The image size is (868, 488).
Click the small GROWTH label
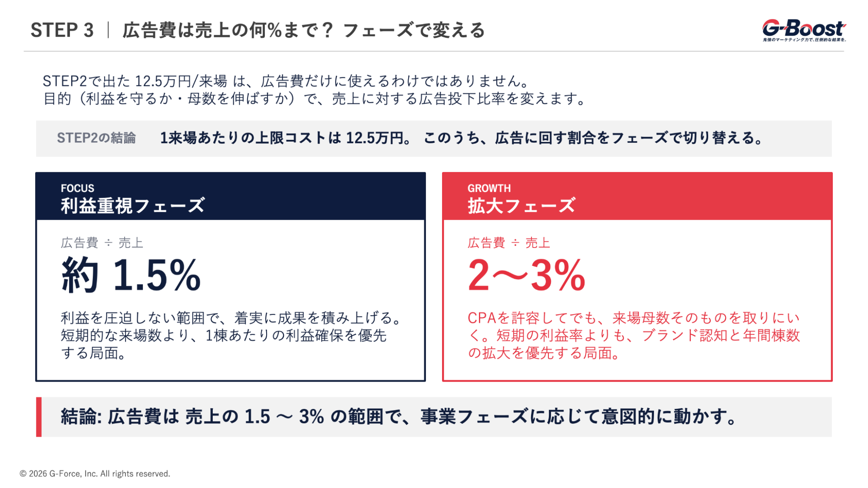coord(489,188)
